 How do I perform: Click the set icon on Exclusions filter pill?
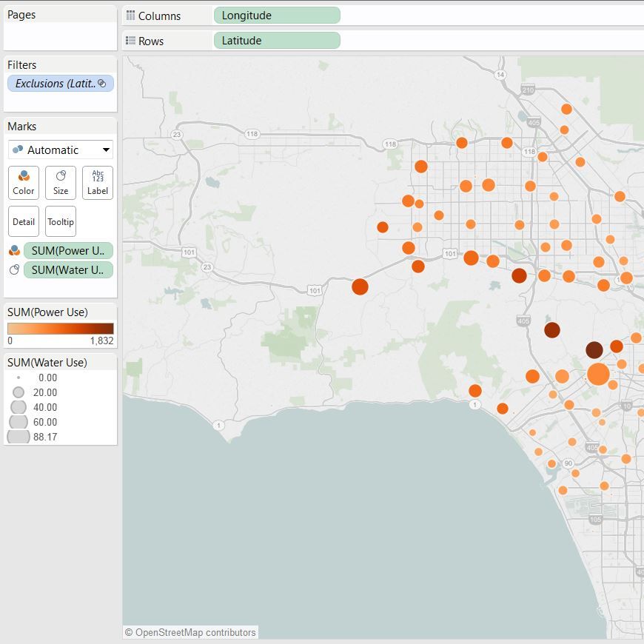[x=102, y=84]
